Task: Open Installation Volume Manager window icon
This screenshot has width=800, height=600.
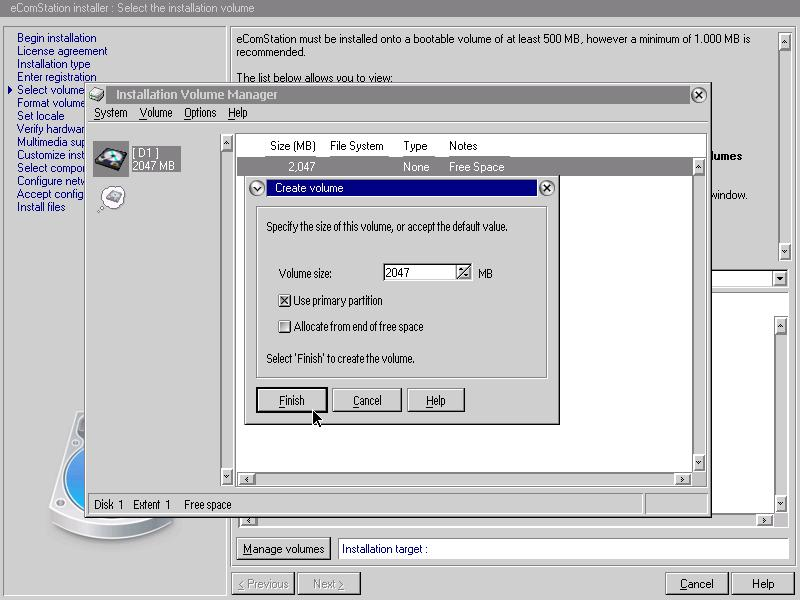Action: click(96, 94)
